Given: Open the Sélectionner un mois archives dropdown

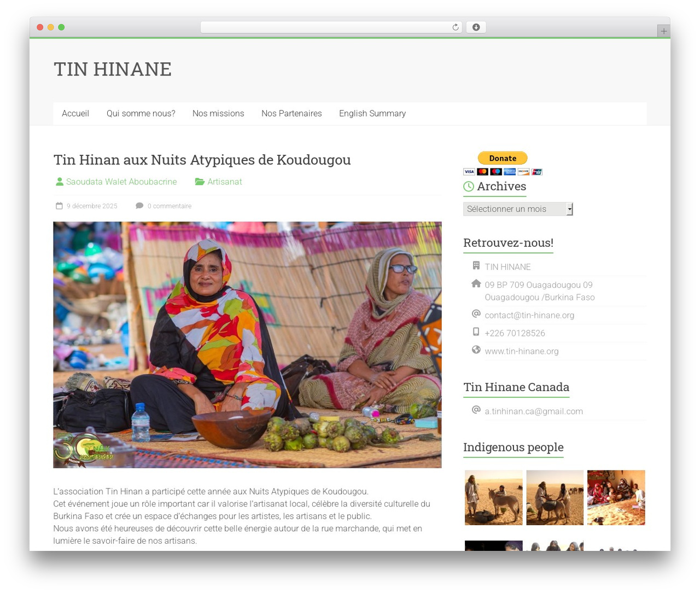Looking at the screenshot, I should [x=518, y=209].
